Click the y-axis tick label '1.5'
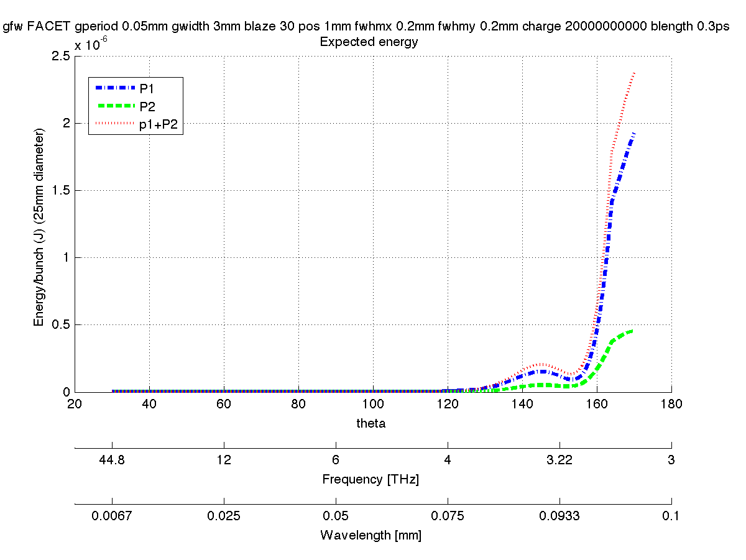Viewport: 746px width, 560px height. point(62,191)
